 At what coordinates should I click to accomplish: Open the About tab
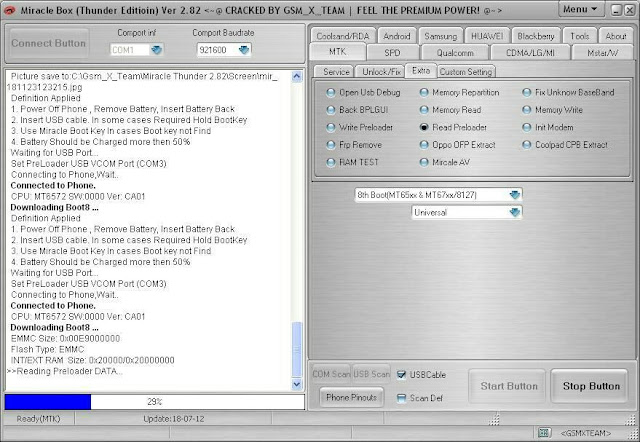[616, 36]
